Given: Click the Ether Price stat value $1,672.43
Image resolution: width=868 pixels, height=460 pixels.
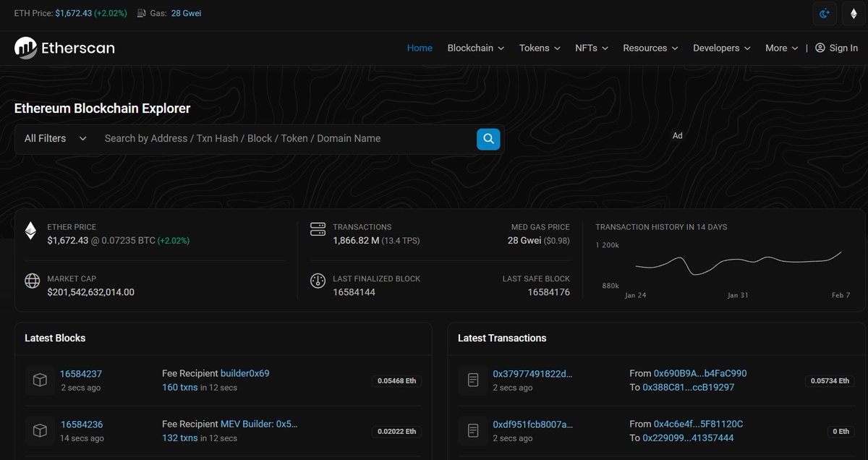Looking at the screenshot, I should tap(68, 240).
